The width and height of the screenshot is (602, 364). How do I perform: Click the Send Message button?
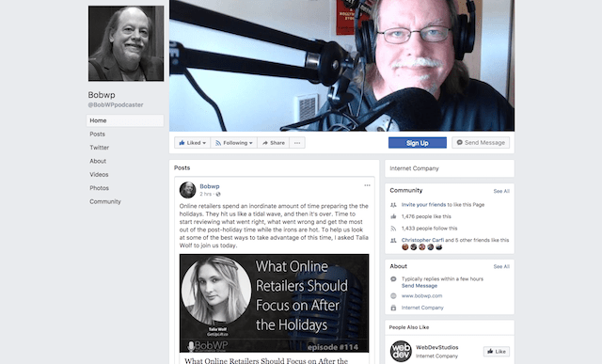click(x=481, y=142)
